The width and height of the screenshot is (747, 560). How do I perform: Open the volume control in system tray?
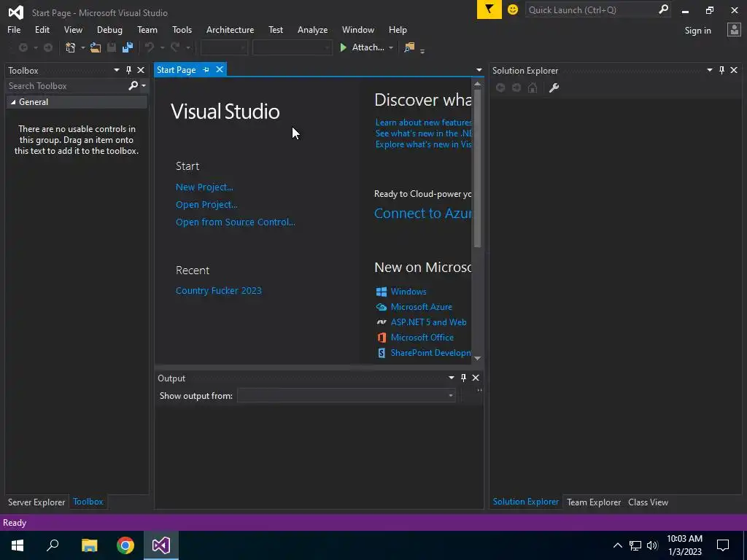652,545
